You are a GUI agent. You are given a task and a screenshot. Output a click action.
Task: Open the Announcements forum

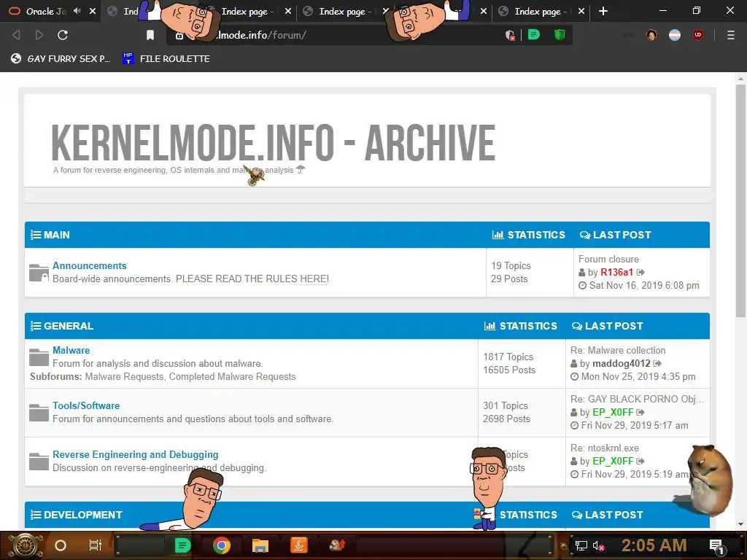click(90, 265)
